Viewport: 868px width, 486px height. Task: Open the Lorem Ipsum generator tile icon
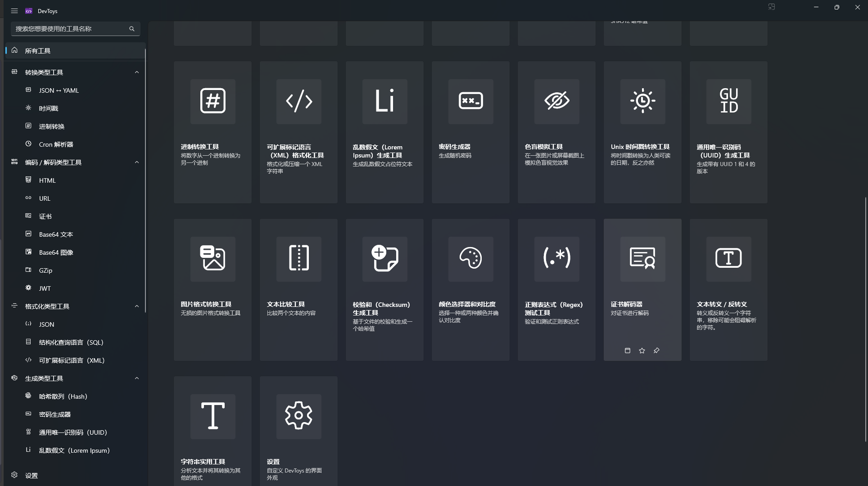point(384,101)
